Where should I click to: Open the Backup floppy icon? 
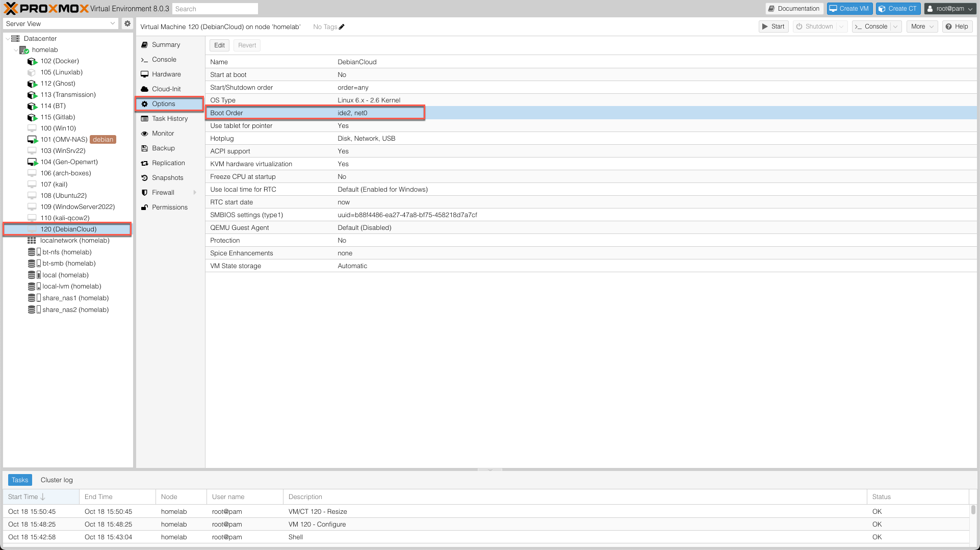(145, 148)
